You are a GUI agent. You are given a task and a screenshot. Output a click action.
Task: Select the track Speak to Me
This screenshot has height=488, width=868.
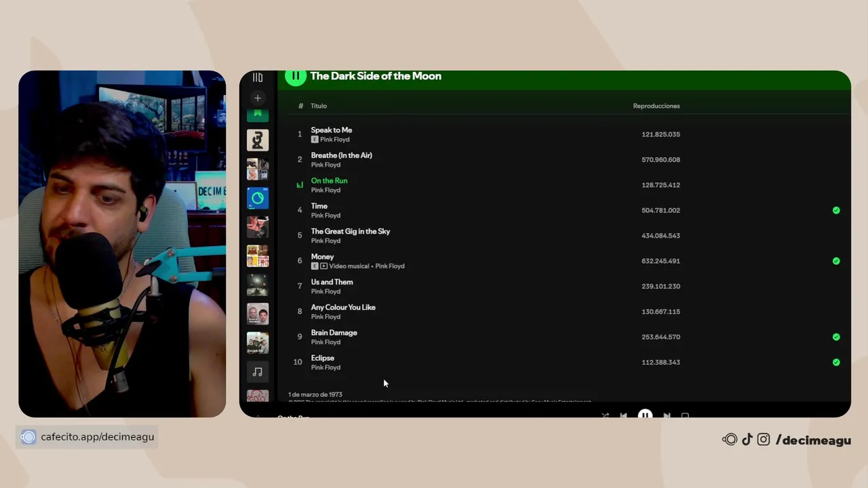tap(332, 130)
